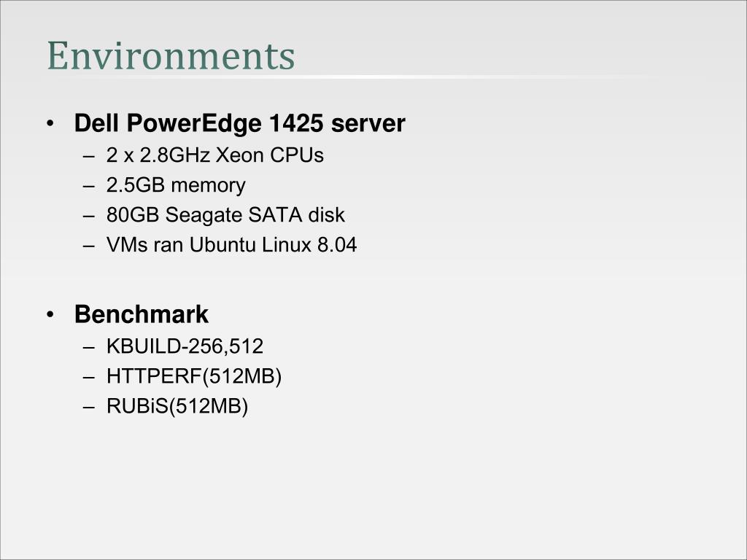
Task: Click the bullet beside Dell PowerEdge heading
Action: [x=50, y=124]
